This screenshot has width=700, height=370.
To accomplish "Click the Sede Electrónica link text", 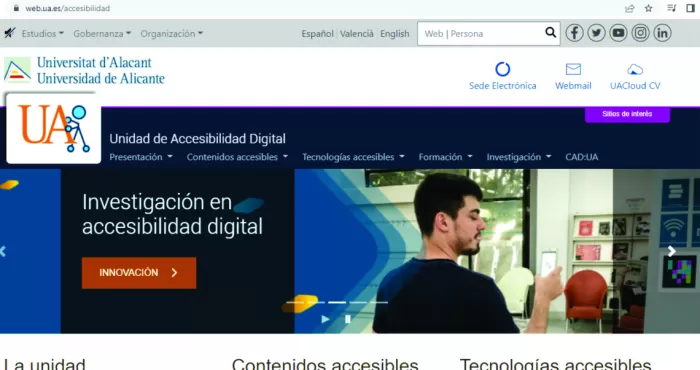I will click(503, 86).
